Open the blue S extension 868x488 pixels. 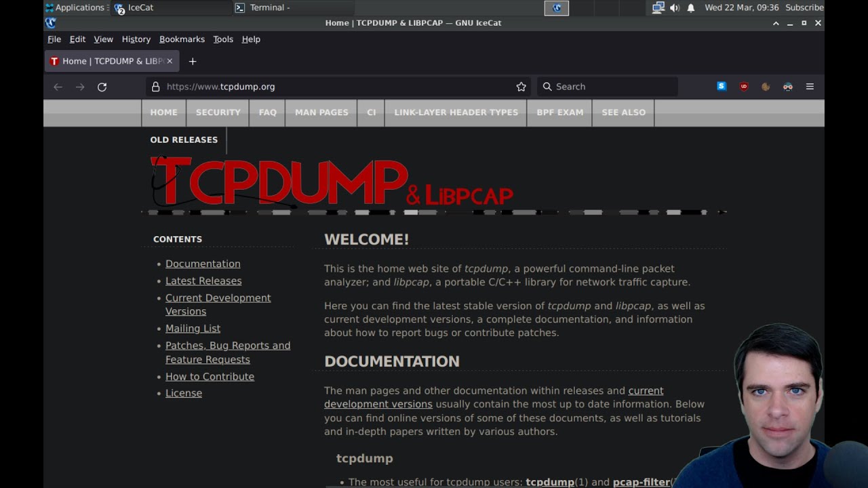[x=722, y=87]
